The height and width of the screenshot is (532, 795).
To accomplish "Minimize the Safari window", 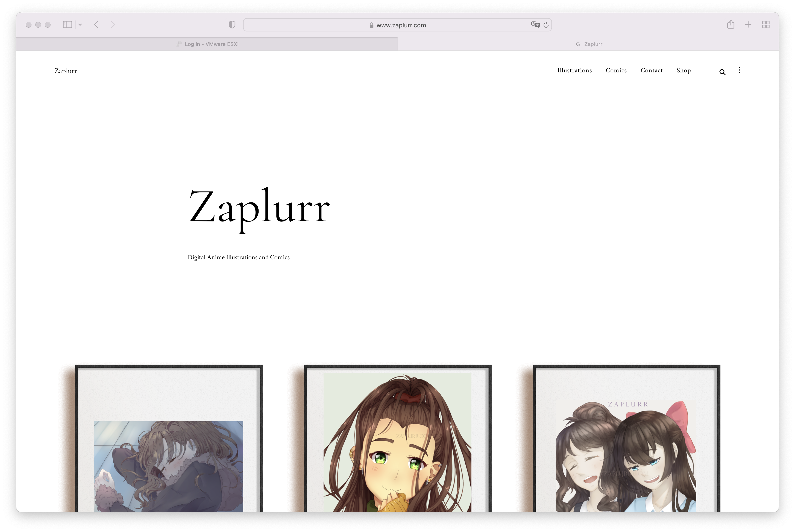I will (38, 25).
